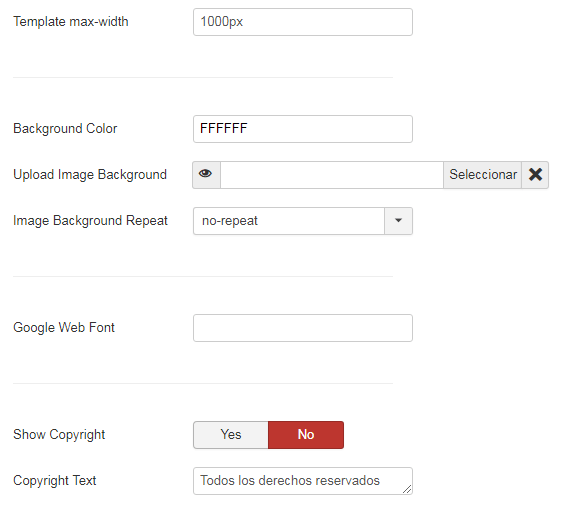Set Show Copyright to No
This screenshot has width=580, height=510.
point(306,435)
